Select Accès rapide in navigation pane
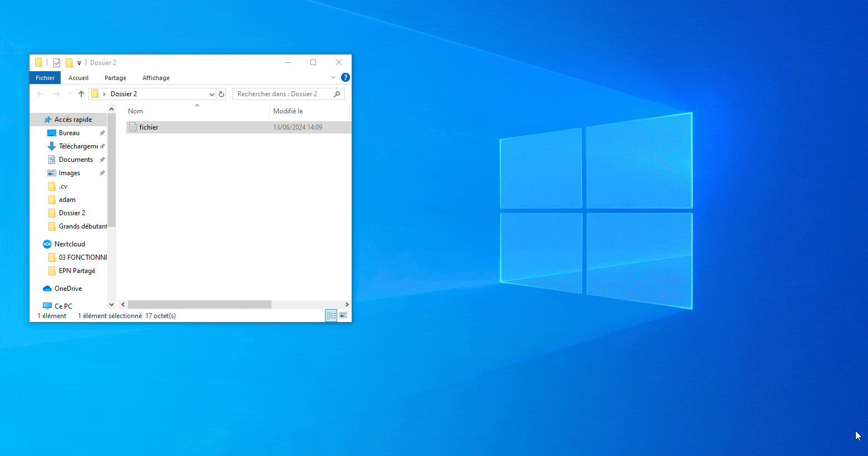 pyautogui.click(x=73, y=120)
